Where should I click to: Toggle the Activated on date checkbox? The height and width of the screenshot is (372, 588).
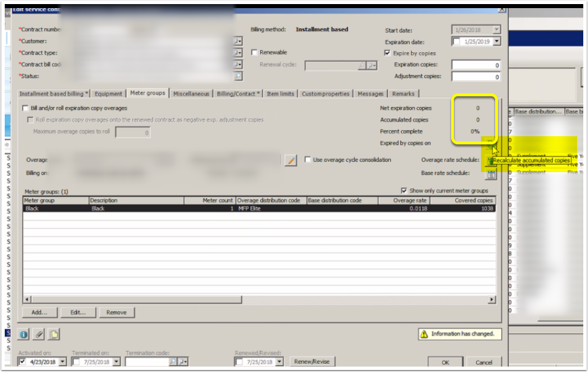(22, 362)
